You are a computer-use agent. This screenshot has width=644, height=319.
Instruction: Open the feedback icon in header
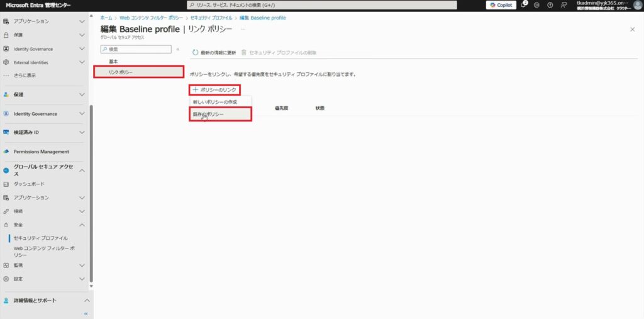pyautogui.click(x=563, y=5)
